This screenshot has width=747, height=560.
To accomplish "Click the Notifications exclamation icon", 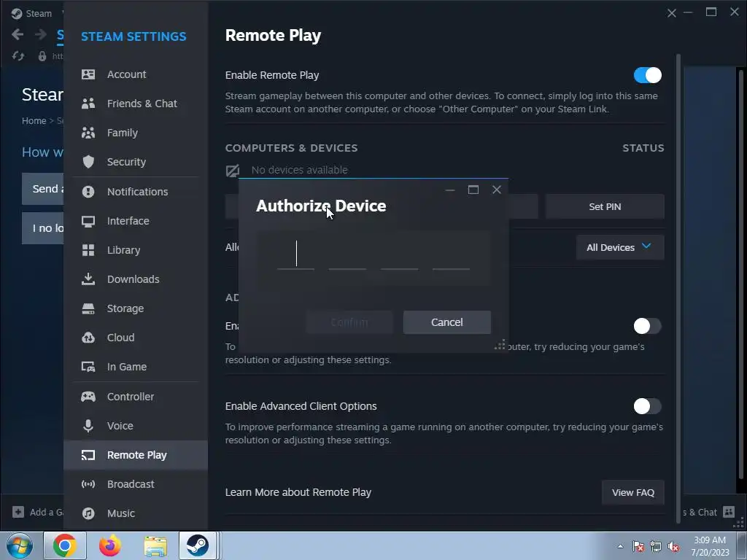I will point(88,192).
